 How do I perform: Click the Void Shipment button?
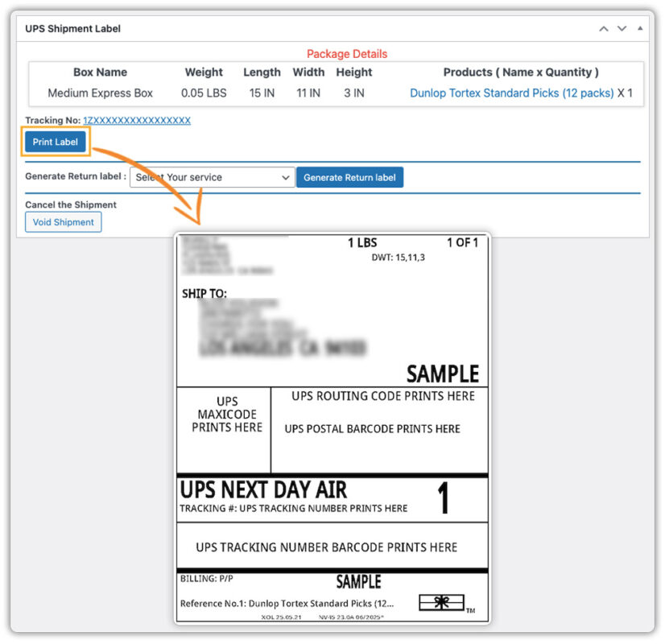63,222
